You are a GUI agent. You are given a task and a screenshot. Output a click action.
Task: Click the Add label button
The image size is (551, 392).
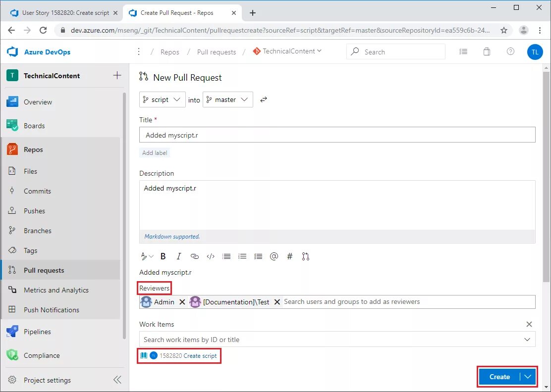(155, 152)
